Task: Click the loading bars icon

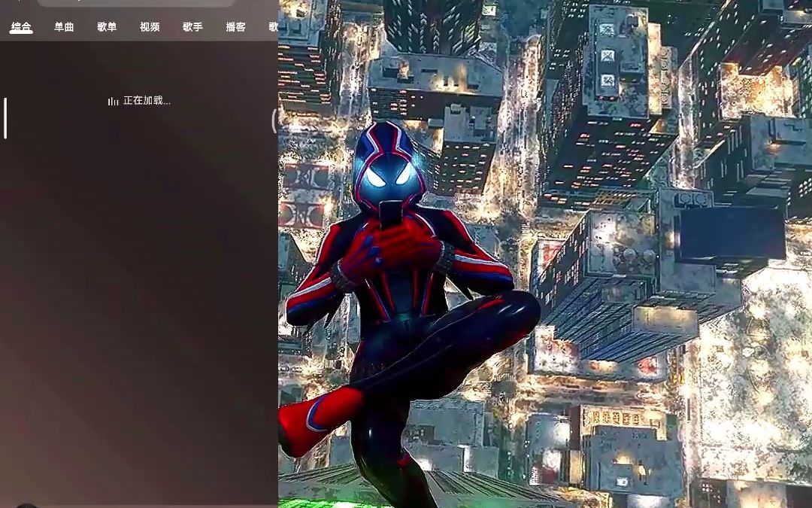Action: tap(114, 101)
